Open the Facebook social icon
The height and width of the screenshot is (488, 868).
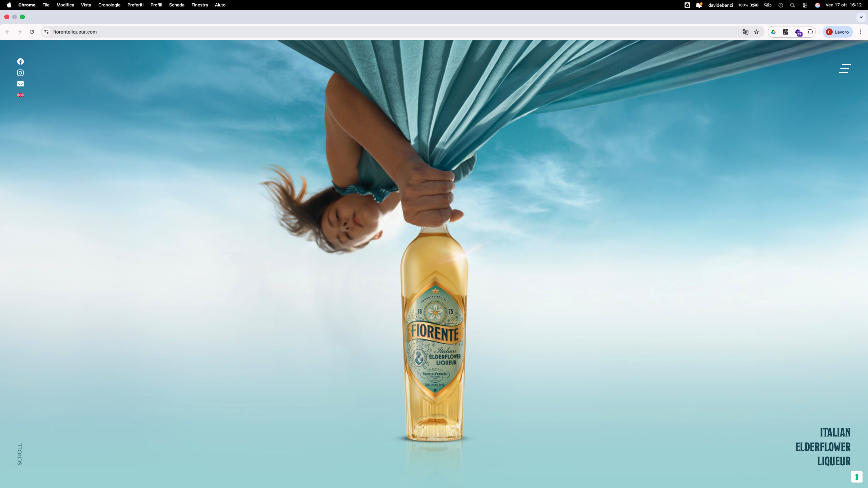20,61
